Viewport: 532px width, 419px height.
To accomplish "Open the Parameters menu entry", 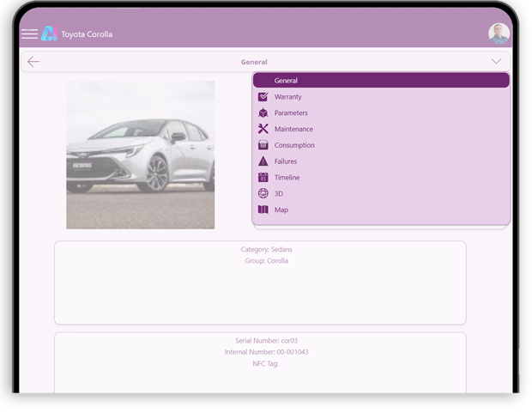I will point(381,112).
